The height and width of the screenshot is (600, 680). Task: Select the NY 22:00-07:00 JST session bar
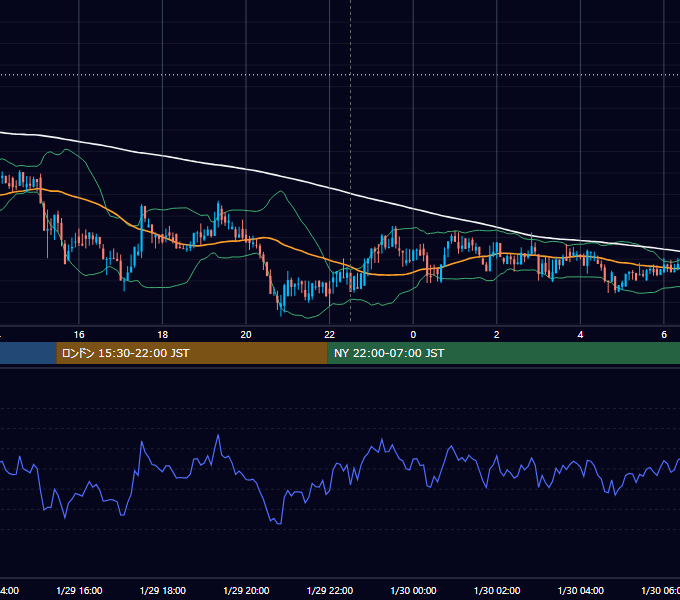click(x=503, y=353)
